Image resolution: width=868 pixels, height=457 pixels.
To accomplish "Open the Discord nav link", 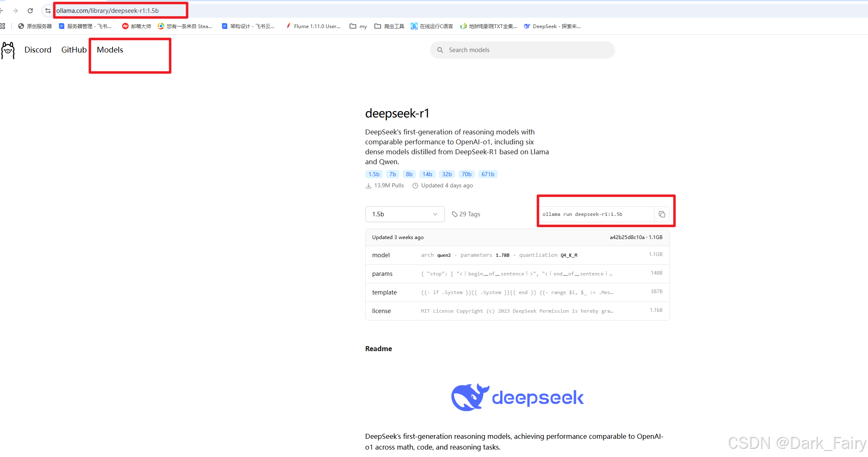I will click(x=38, y=50).
